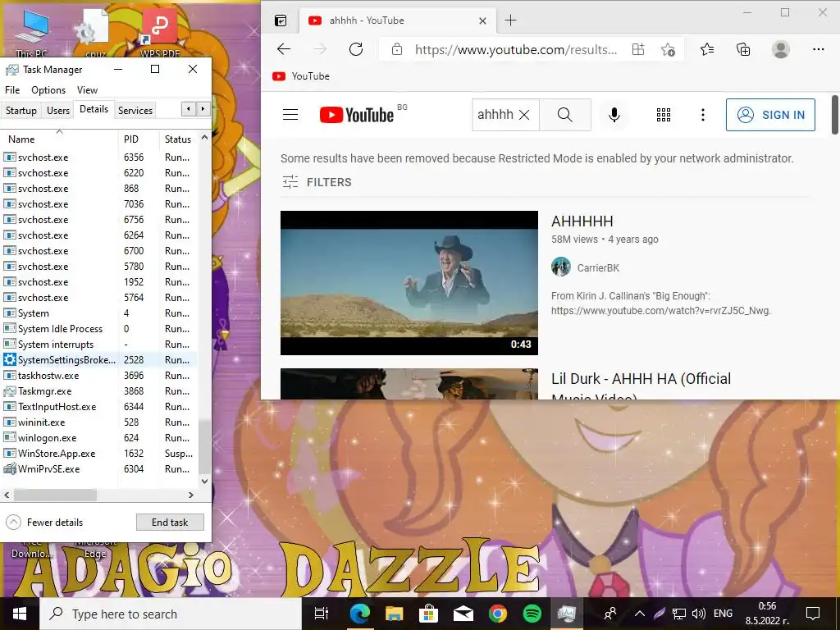Select the SystemSettingsBroker process row
The image size is (840, 630).
pos(99,360)
